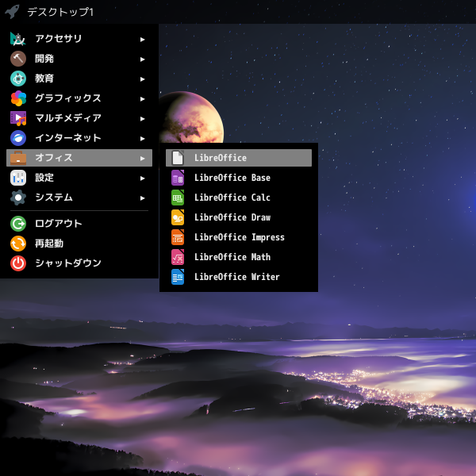Expand the 設定 submenu arrow
This screenshot has height=476, width=476.
click(143, 178)
